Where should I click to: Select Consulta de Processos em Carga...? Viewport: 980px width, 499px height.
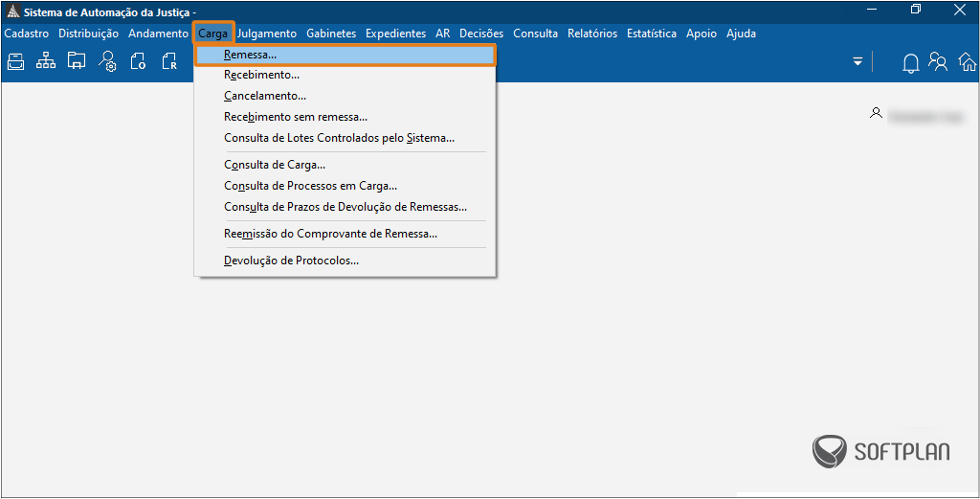[x=345, y=186]
